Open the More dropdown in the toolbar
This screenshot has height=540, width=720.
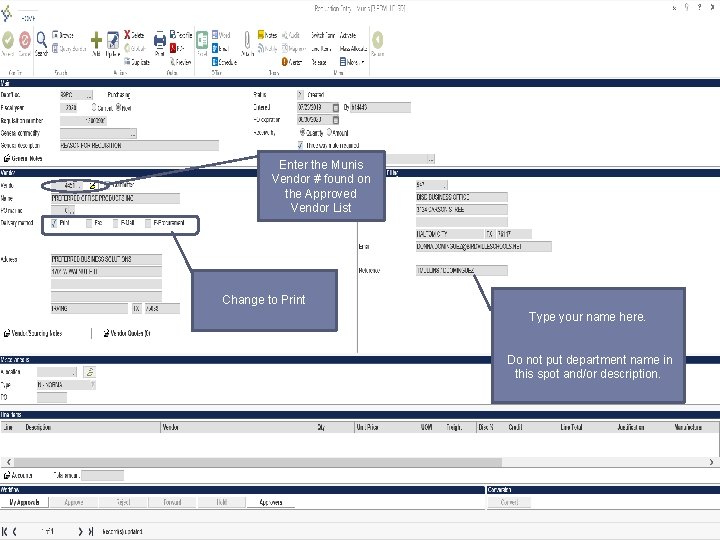[x=352, y=62]
